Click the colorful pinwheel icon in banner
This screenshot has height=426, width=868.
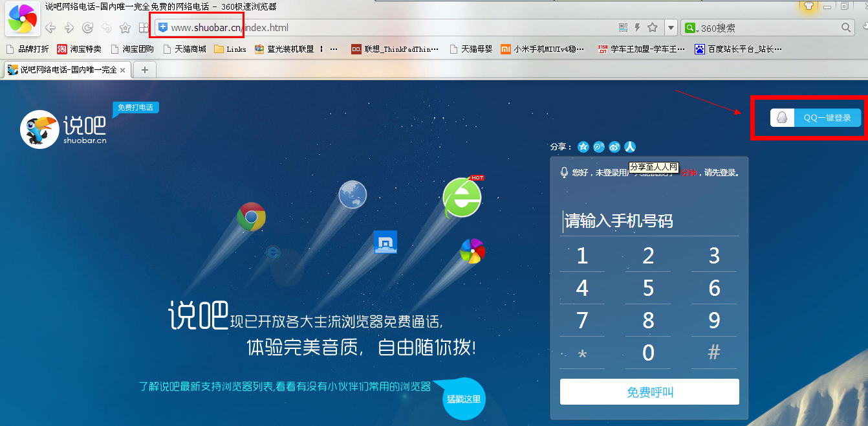coord(472,251)
